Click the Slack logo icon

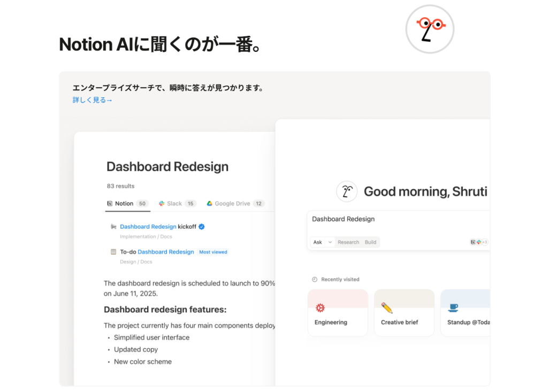pyautogui.click(x=162, y=203)
